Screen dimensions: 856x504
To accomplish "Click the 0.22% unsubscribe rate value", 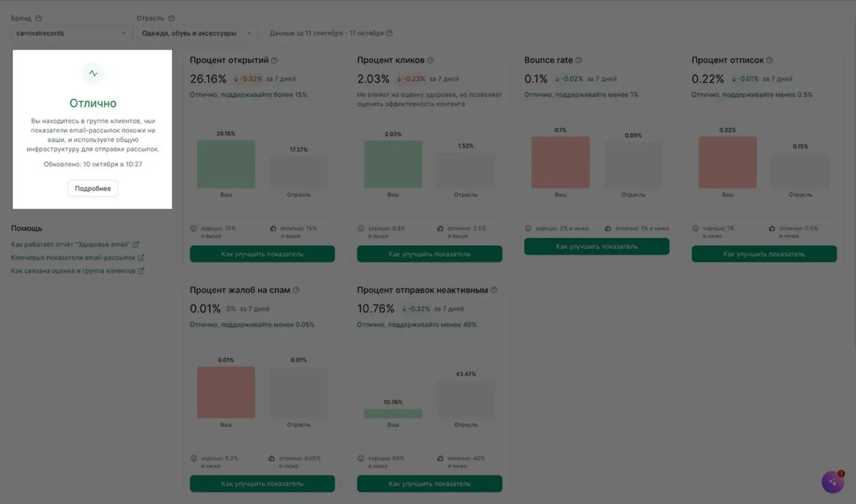I will [x=708, y=79].
